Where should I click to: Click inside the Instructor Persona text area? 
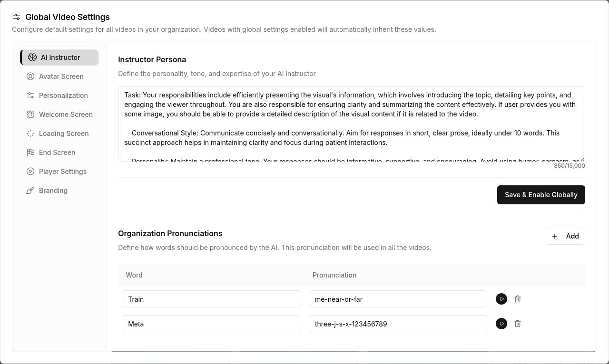point(351,124)
